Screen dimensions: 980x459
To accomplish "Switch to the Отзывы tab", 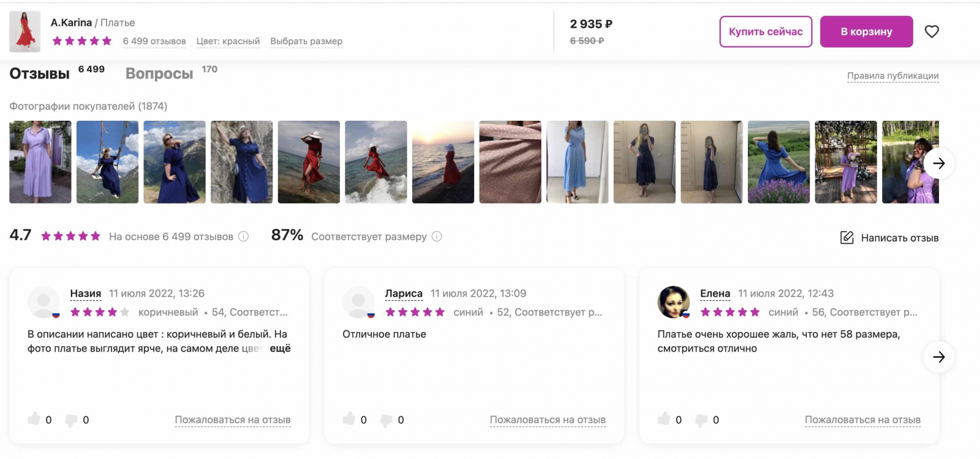I will click(x=40, y=74).
